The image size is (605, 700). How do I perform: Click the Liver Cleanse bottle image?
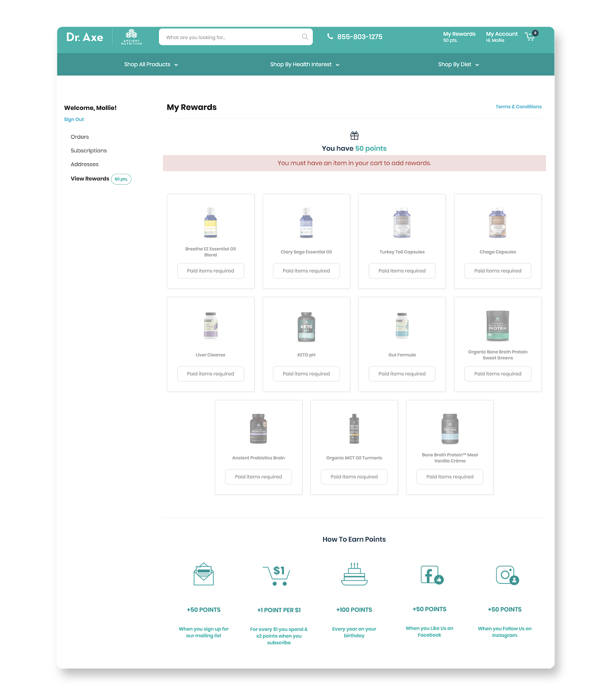coord(211,325)
